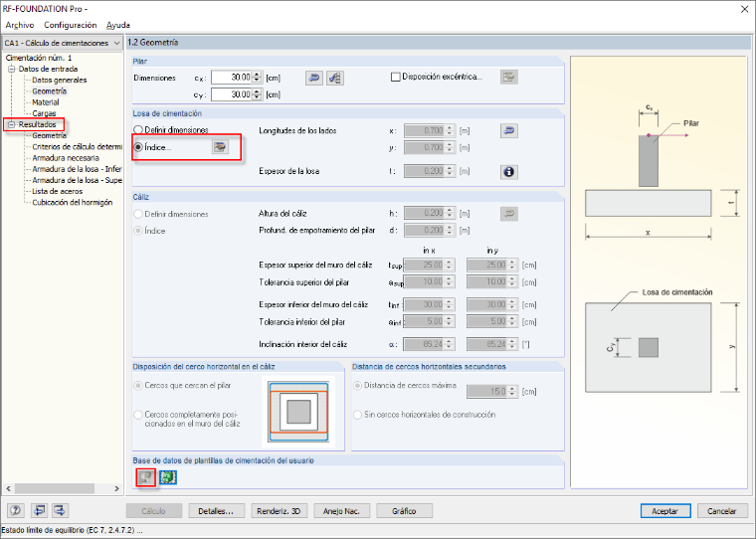Collapse Datos de entrada tree node
This screenshot has width=756, height=539.
[x=12, y=69]
